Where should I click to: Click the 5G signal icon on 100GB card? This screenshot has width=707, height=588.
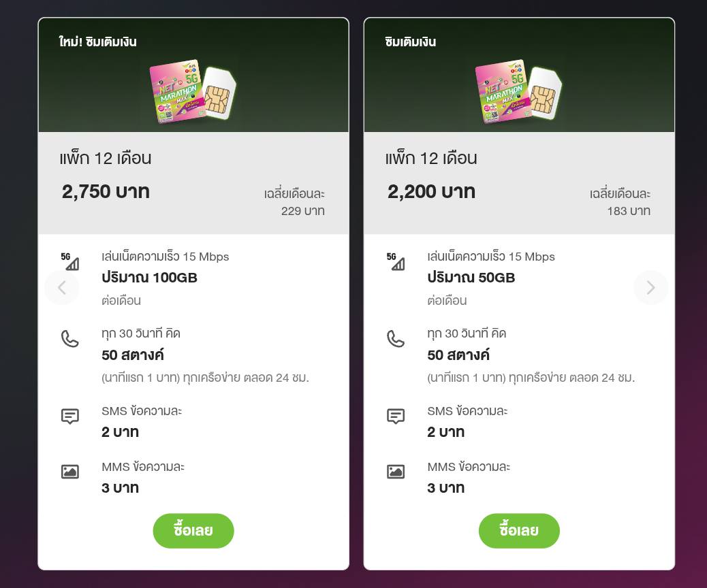click(x=70, y=261)
